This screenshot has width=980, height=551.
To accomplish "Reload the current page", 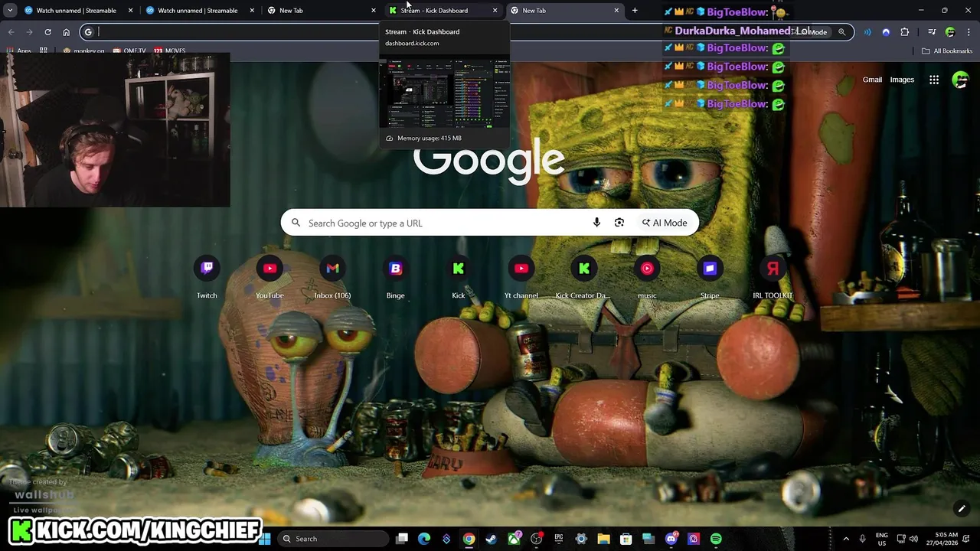I will coord(47,32).
